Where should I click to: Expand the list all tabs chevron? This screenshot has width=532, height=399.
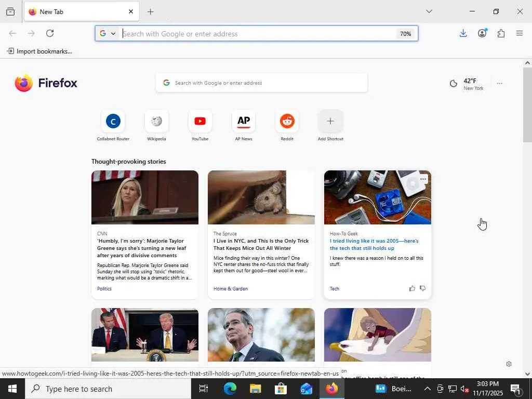click(429, 11)
